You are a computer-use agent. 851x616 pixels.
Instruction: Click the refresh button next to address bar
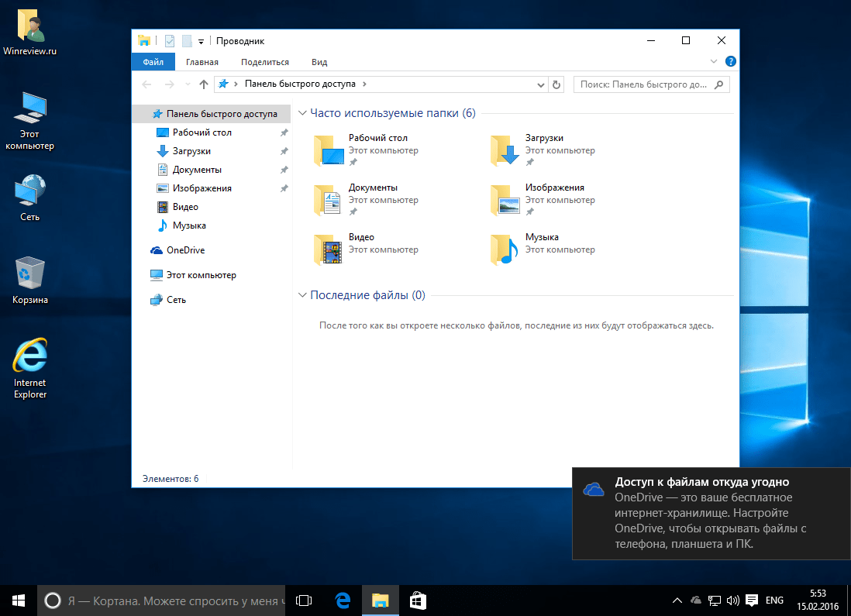[x=556, y=84]
